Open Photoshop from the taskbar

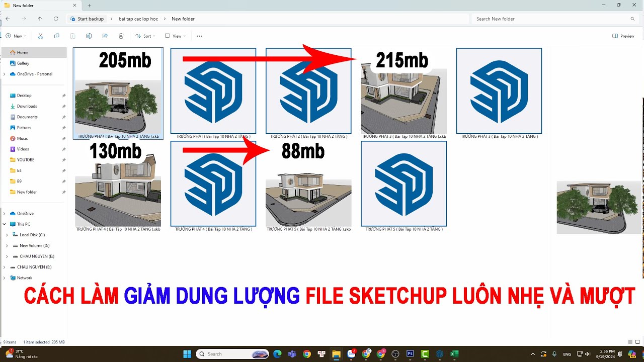[x=410, y=354]
